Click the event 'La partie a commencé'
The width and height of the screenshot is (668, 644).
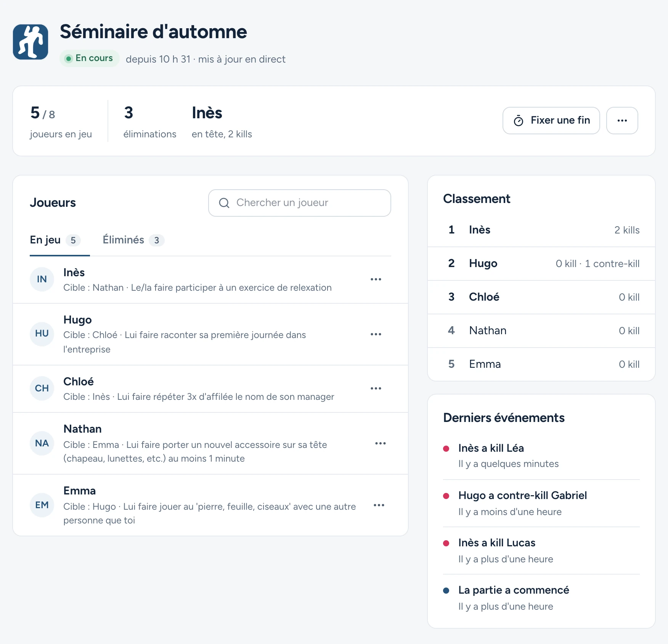[x=541, y=598]
